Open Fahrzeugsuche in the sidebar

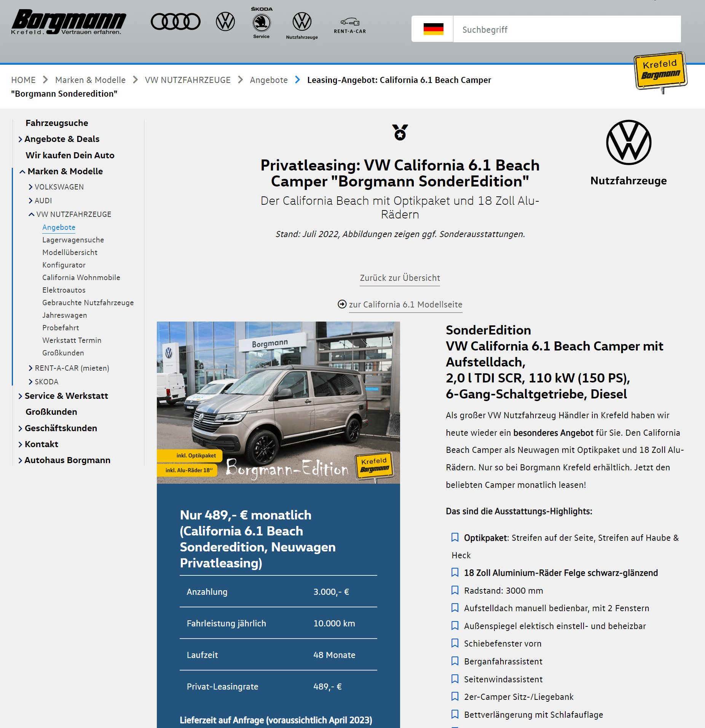click(x=57, y=123)
